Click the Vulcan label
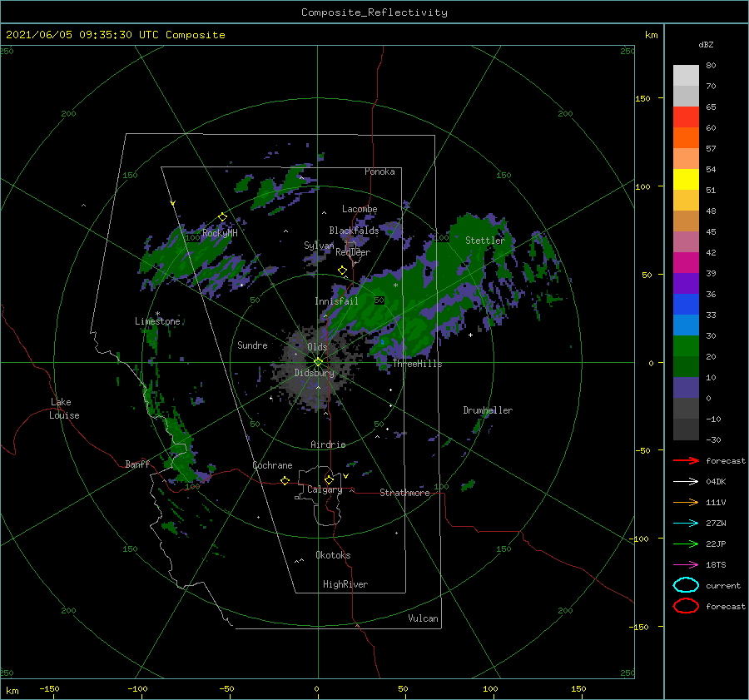This screenshot has height=700, width=749. (423, 618)
